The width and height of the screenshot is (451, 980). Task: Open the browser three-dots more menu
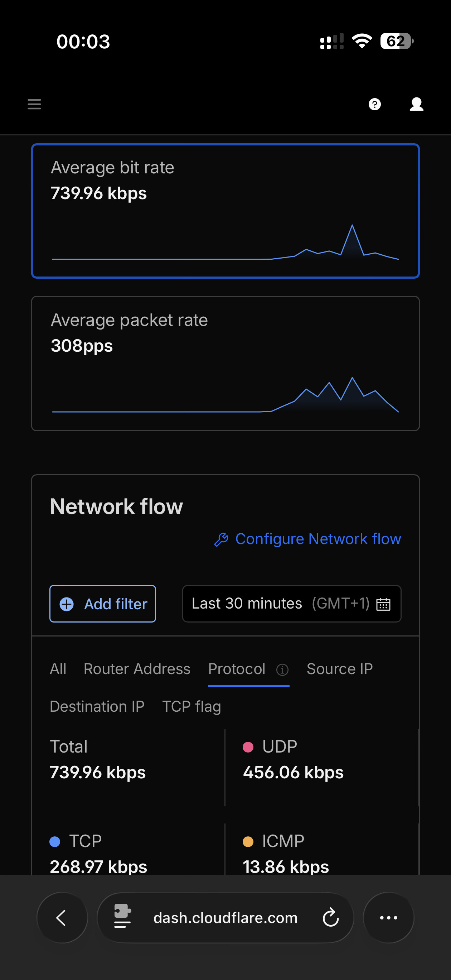[x=388, y=917]
